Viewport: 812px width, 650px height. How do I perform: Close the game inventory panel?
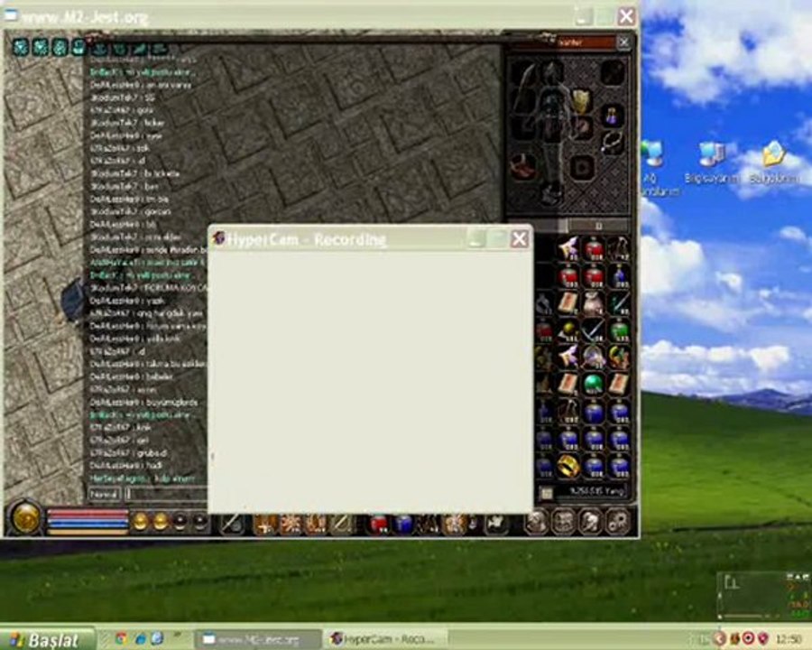click(623, 42)
